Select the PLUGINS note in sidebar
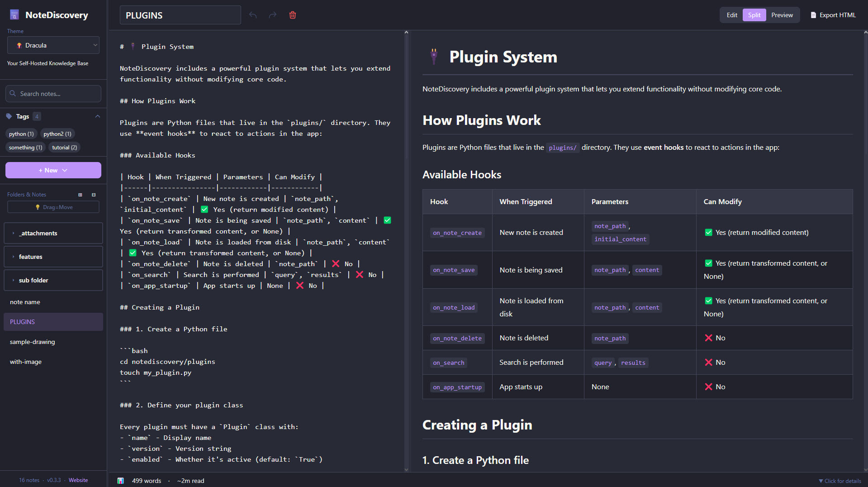Screen dimensions: 868x487 coord(53,322)
